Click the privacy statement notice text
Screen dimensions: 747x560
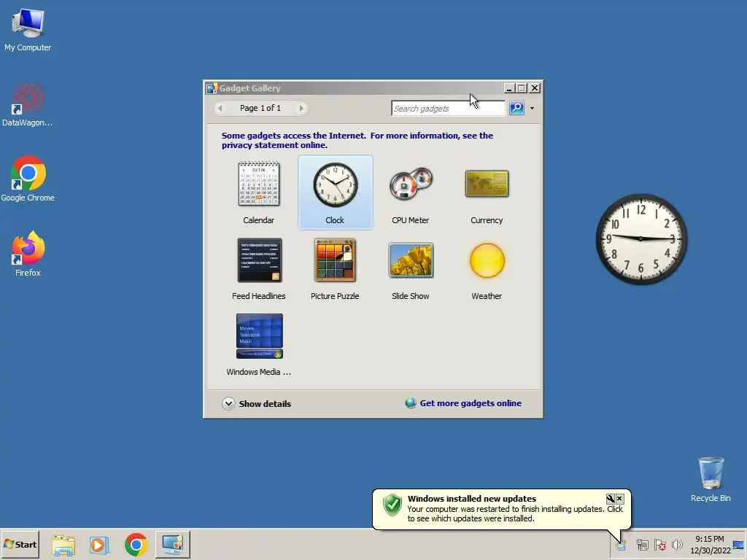357,140
